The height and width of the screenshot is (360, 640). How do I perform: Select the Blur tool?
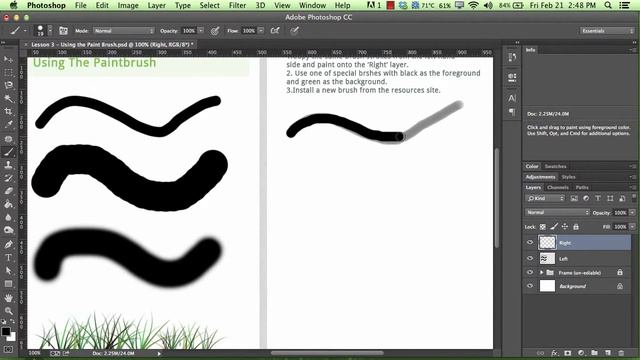coord(8,217)
